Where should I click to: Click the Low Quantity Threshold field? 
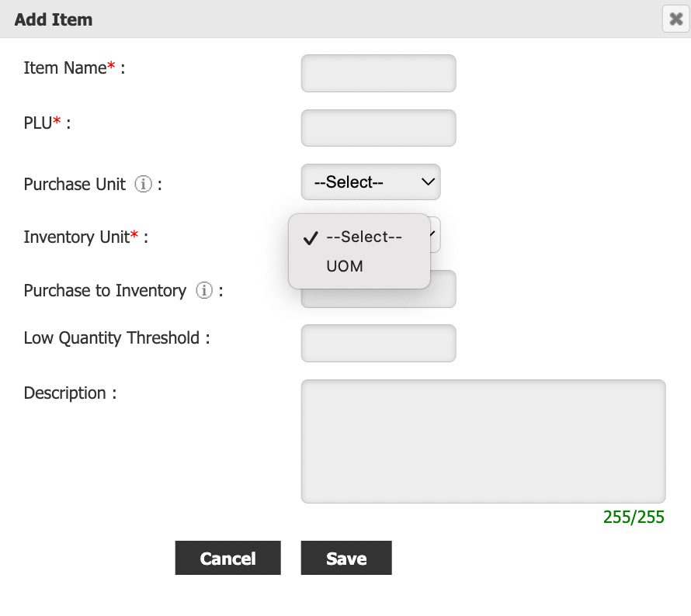pyautogui.click(x=378, y=343)
